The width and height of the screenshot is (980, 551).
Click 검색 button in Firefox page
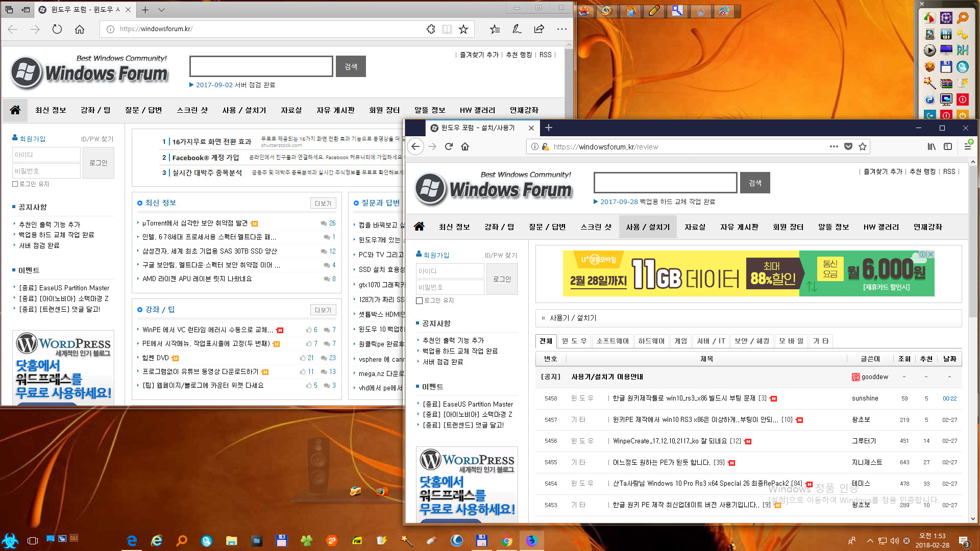755,183
